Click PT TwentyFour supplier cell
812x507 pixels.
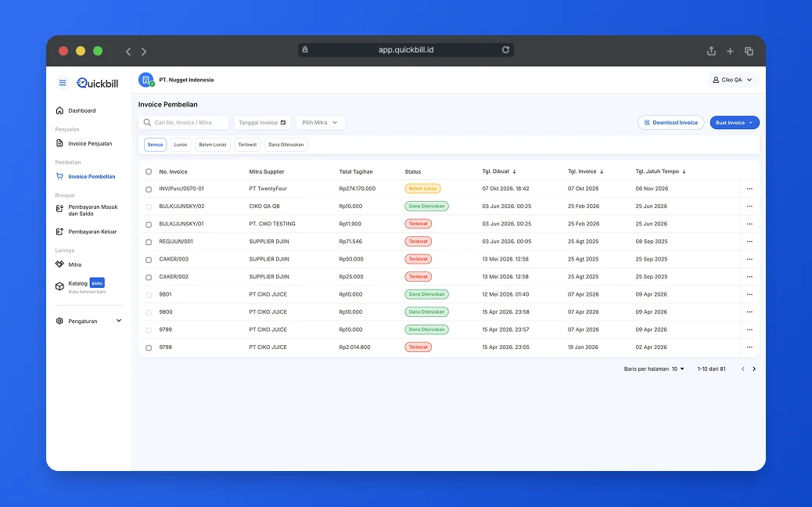click(x=268, y=189)
